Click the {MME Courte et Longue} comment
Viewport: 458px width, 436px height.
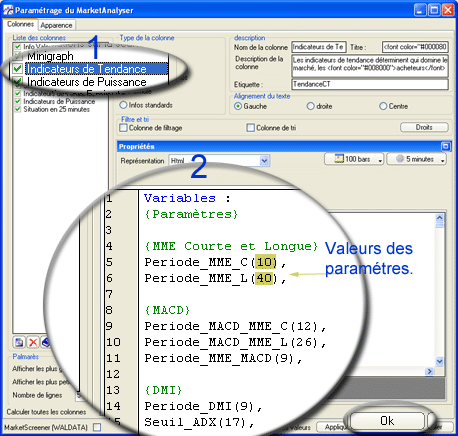231,246
